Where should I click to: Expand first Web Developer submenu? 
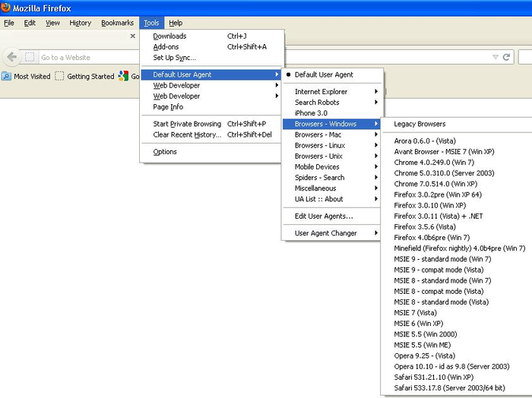click(211, 85)
